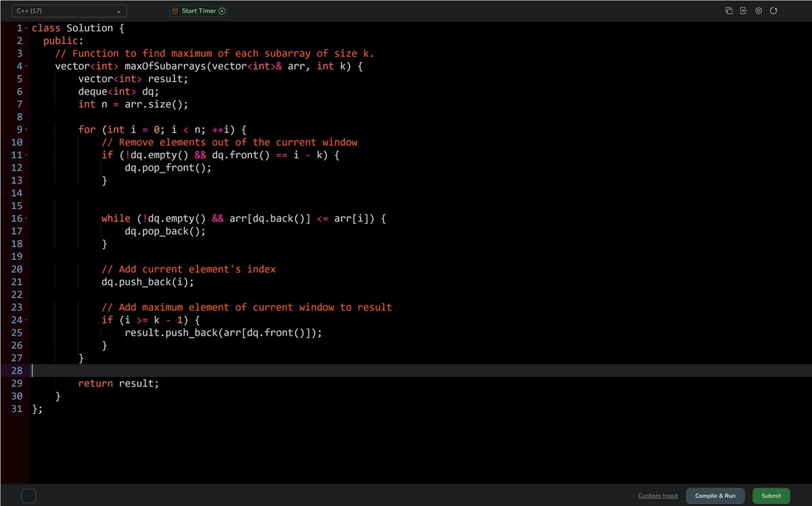Screen dimensions: 812x506
Task: Click the import file icon in header
Action: (x=743, y=11)
